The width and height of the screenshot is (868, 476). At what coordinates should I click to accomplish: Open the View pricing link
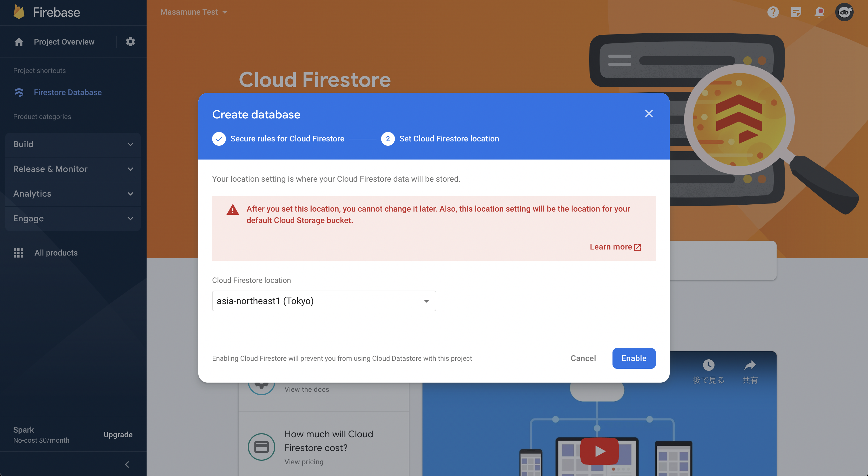pos(304,462)
